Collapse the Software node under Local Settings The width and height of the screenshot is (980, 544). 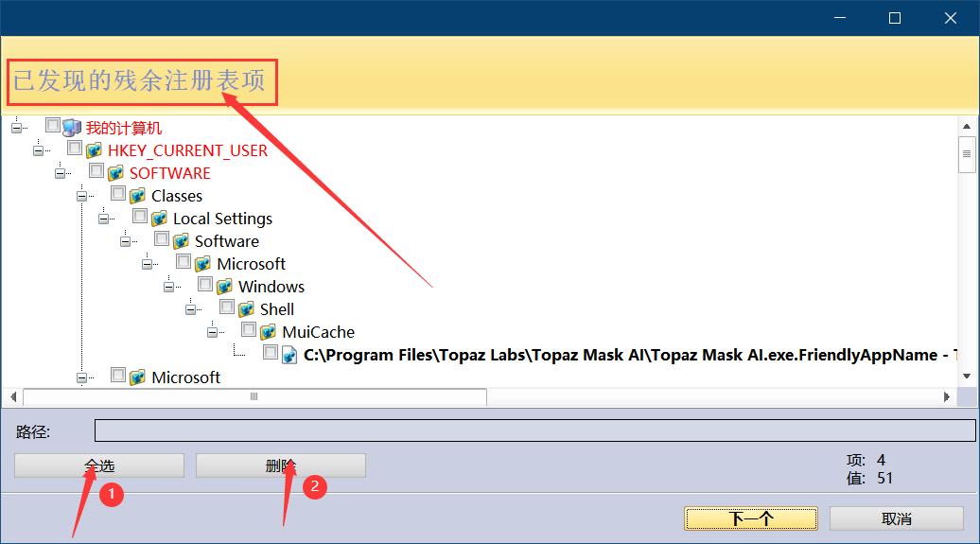126,241
